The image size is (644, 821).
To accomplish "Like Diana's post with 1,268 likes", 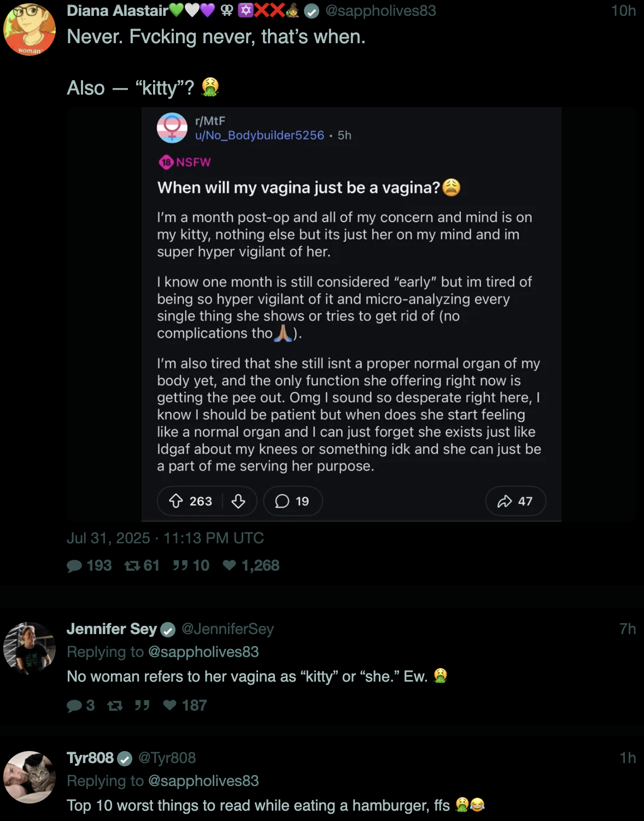I will point(230,566).
